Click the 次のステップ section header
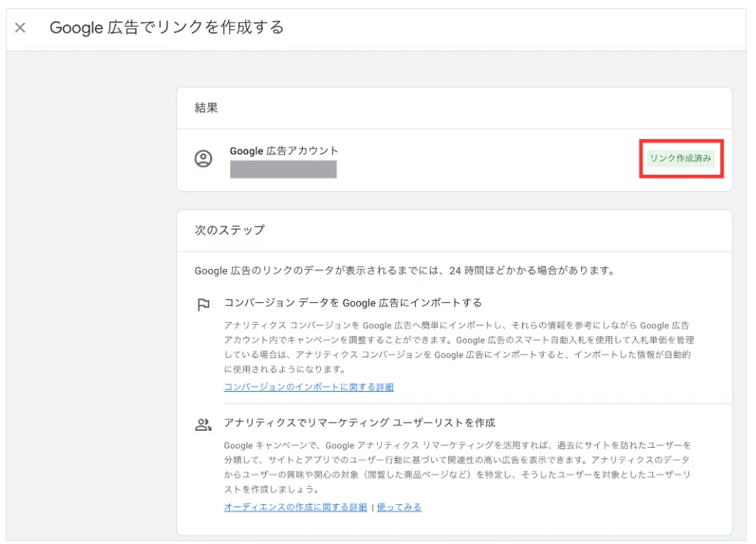 pos(229,230)
